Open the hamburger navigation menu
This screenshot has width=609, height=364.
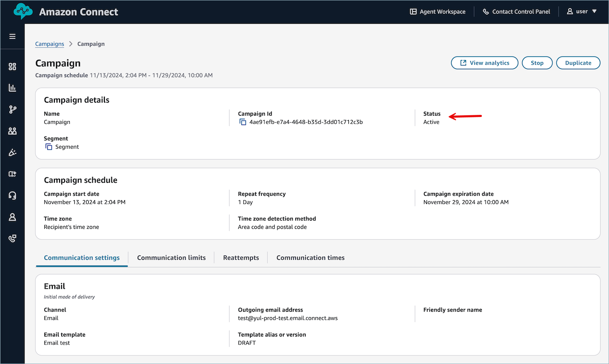(12, 36)
